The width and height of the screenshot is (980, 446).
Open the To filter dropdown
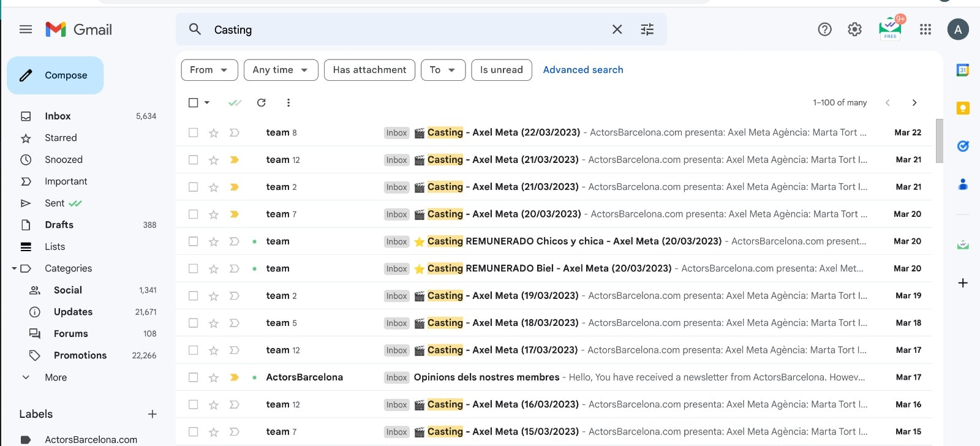point(443,70)
